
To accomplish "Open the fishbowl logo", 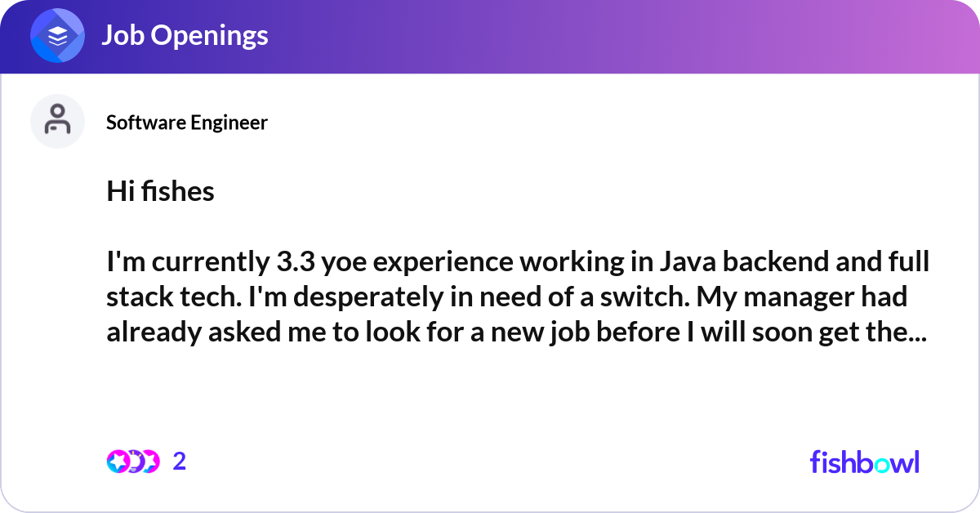I will [x=865, y=462].
